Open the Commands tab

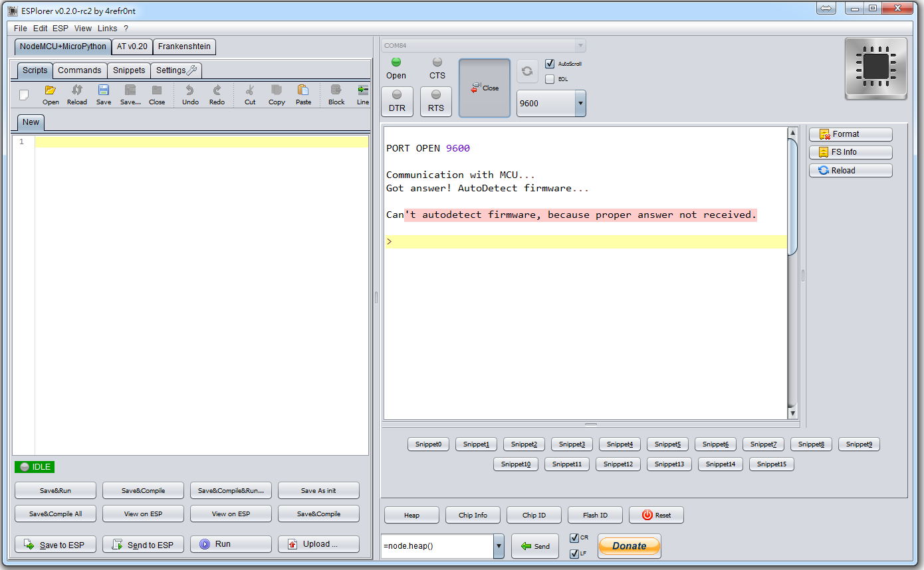[80, 70]
